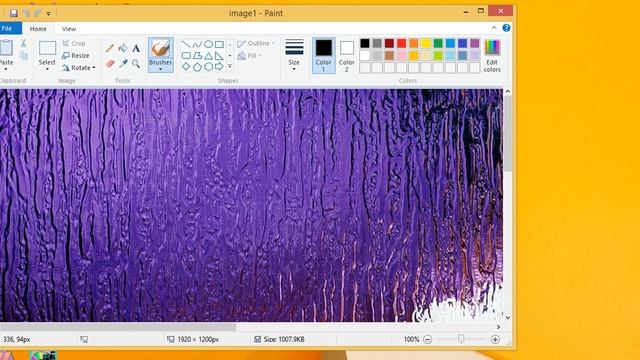Viewport: 640px width, 360px height.
Task: Pick the green color swatch
Action: coord(438,43)
